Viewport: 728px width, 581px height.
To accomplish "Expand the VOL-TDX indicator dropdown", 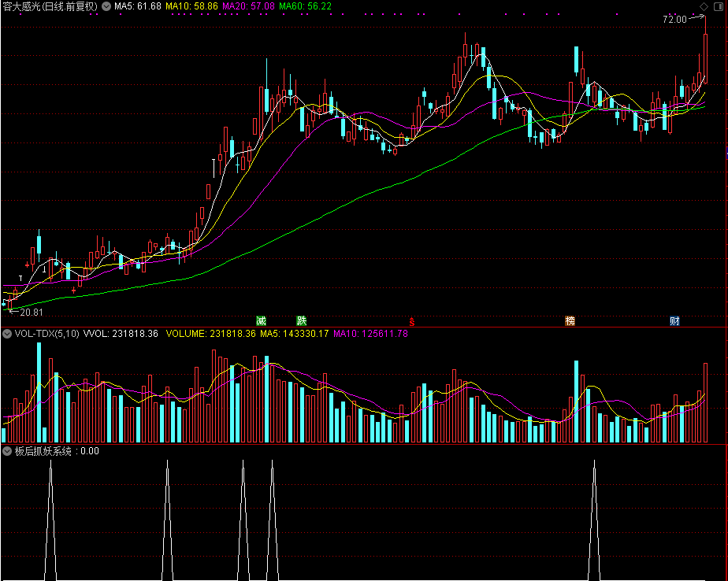I will (7, 334).
